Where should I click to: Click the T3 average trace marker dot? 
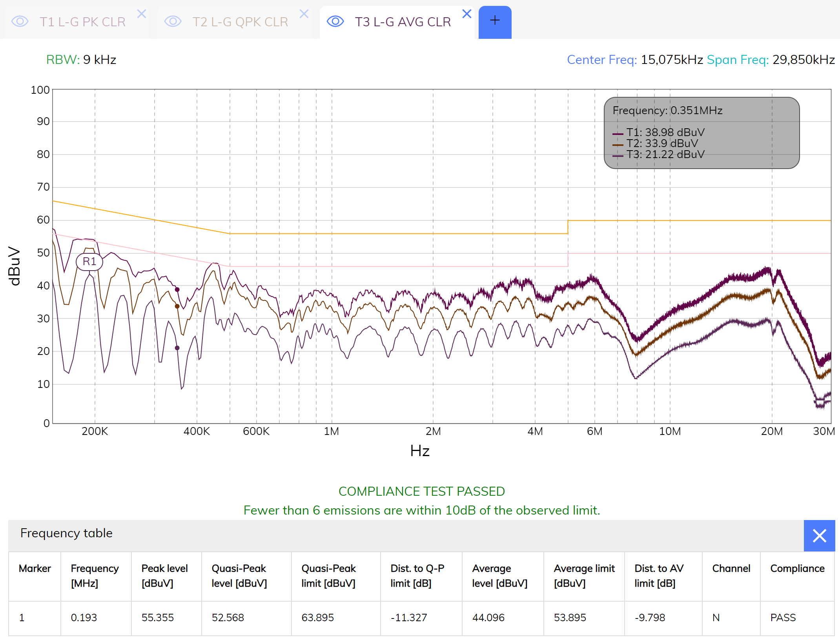coord(177,348)
